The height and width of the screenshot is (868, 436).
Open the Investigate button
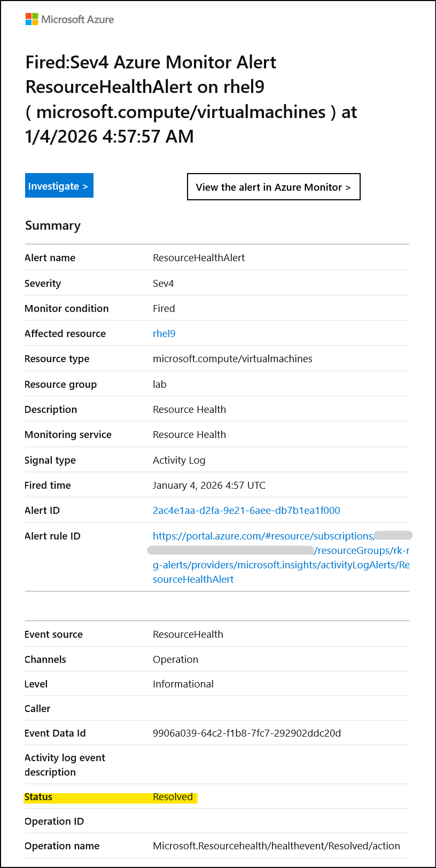click(x=59, y=185)
